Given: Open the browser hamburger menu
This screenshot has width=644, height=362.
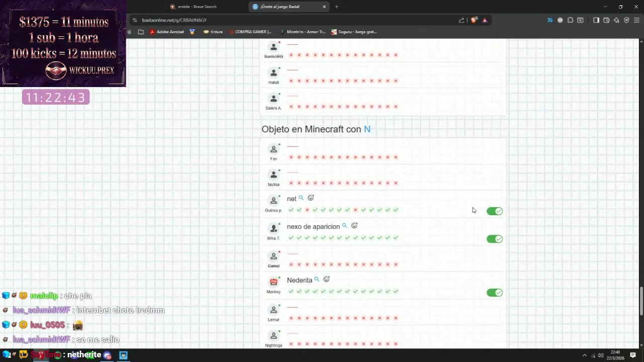Looking at the screenshot, I should tap(636, 20).
